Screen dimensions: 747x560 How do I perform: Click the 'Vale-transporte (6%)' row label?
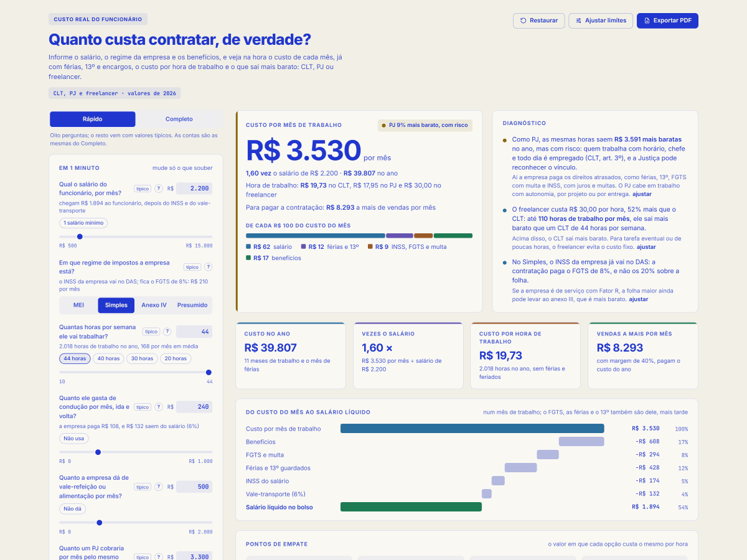[275, 494]
